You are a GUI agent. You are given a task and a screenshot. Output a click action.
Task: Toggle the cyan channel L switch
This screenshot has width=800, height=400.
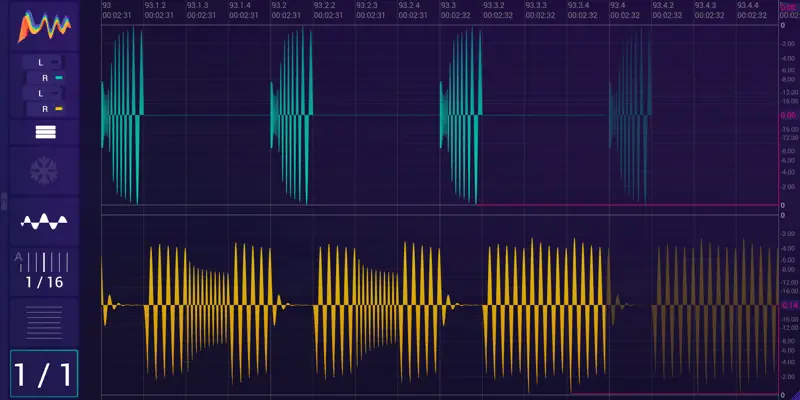pos(44,62)
